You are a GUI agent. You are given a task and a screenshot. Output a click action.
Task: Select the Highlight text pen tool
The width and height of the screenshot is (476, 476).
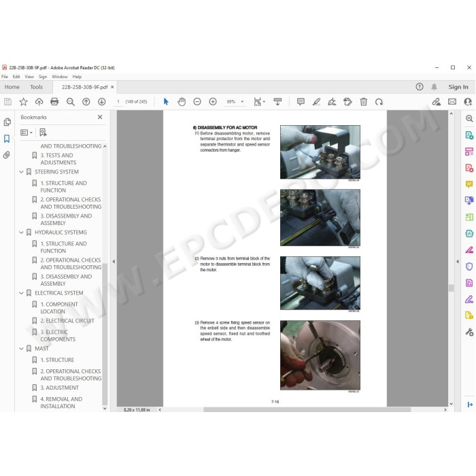coord(316,102)
